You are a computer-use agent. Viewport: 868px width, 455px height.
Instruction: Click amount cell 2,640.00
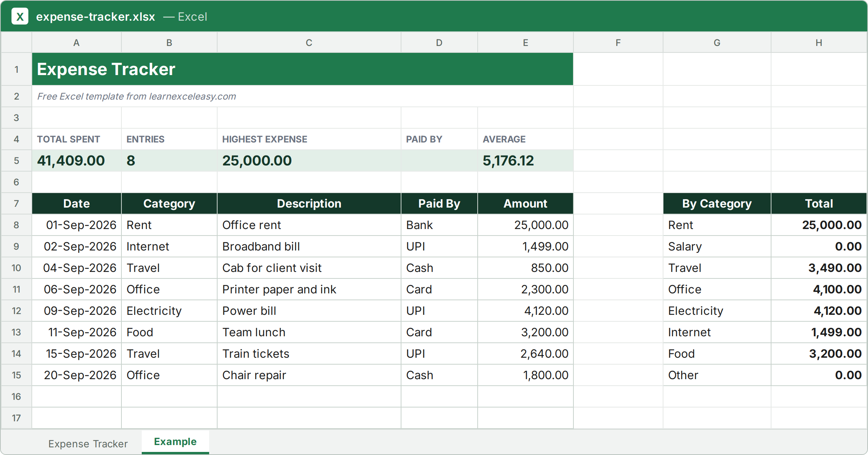click(x=526, y=354)
